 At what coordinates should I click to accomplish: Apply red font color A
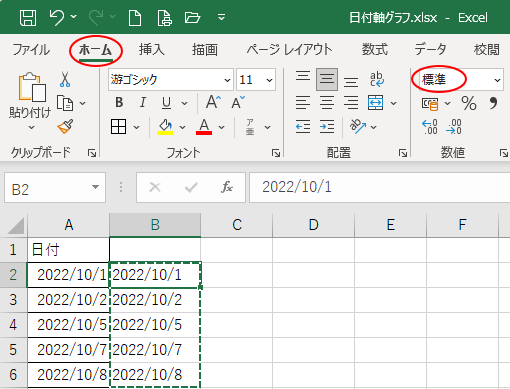pyautogui.click(x=204, y=127)
